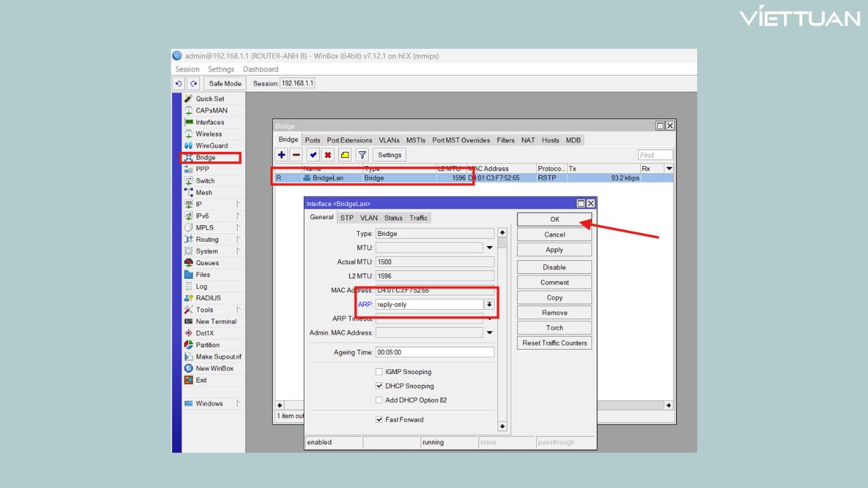868x488 pixels.
Task: Open RADIUS in sidebar
Action: pyautogui.click(x=208, y=298)
